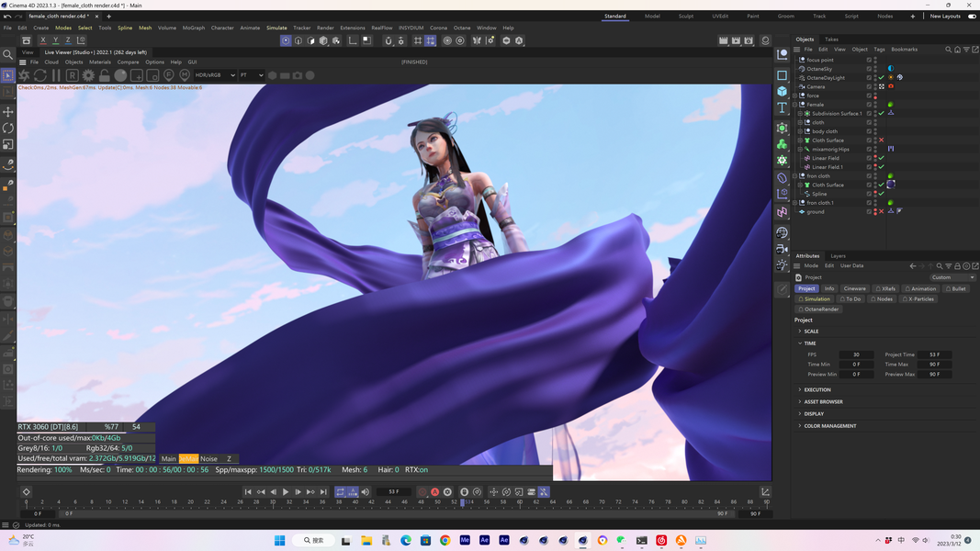Open the Octane menu

462,28
